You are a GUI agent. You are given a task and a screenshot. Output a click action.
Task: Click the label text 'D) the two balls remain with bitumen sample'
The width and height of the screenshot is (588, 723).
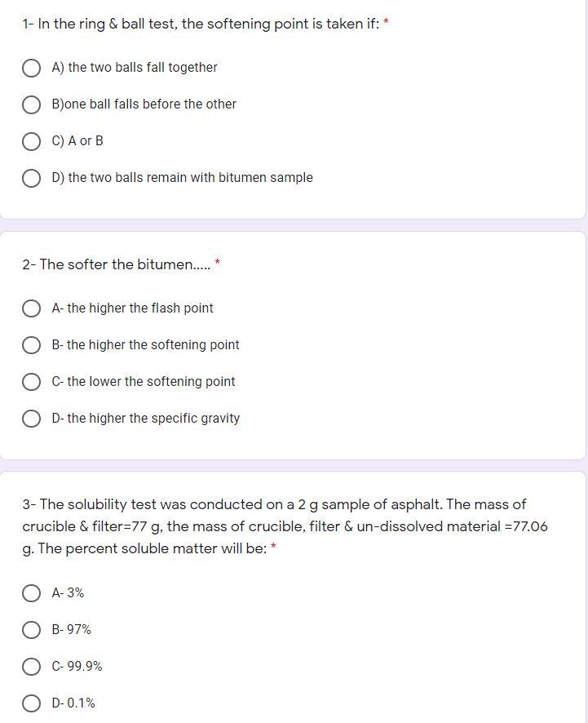182,178
